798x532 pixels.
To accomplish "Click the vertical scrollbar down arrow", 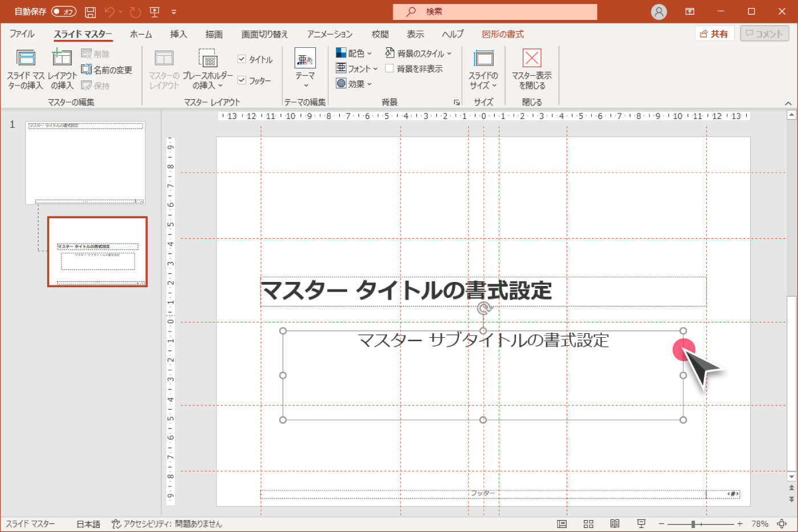I will click(x=791, y=476).
